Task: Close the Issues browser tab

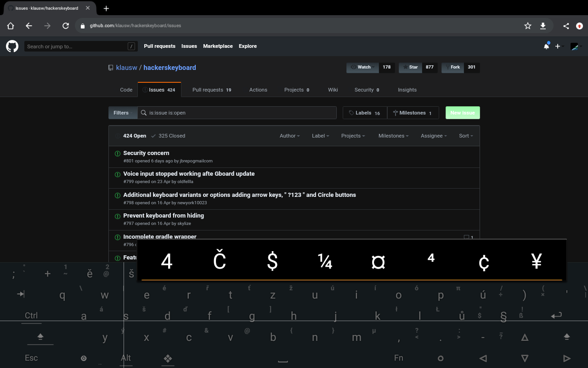Action: point(88,8)
